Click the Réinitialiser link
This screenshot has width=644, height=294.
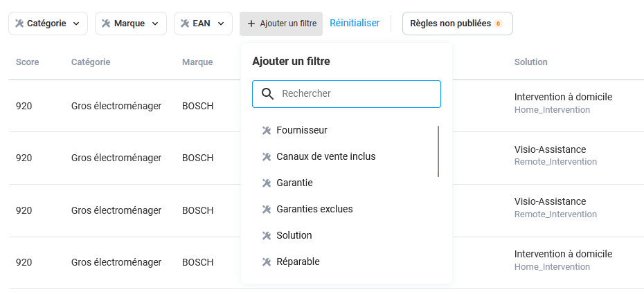(x=355, y=23)
